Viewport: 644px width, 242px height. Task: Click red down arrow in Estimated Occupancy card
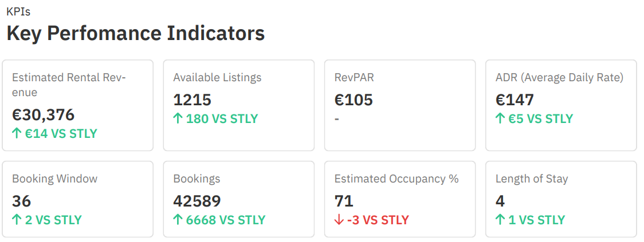click(339, 220)
